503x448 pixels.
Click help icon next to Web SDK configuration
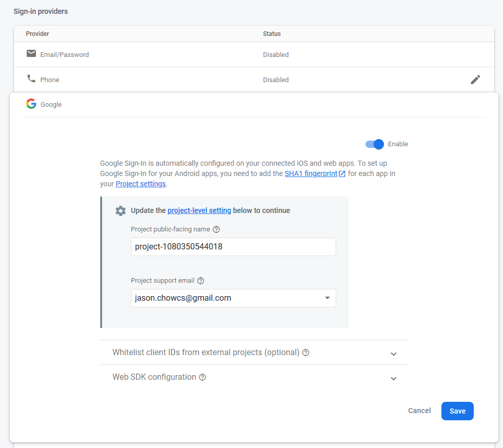click(202, 377)
